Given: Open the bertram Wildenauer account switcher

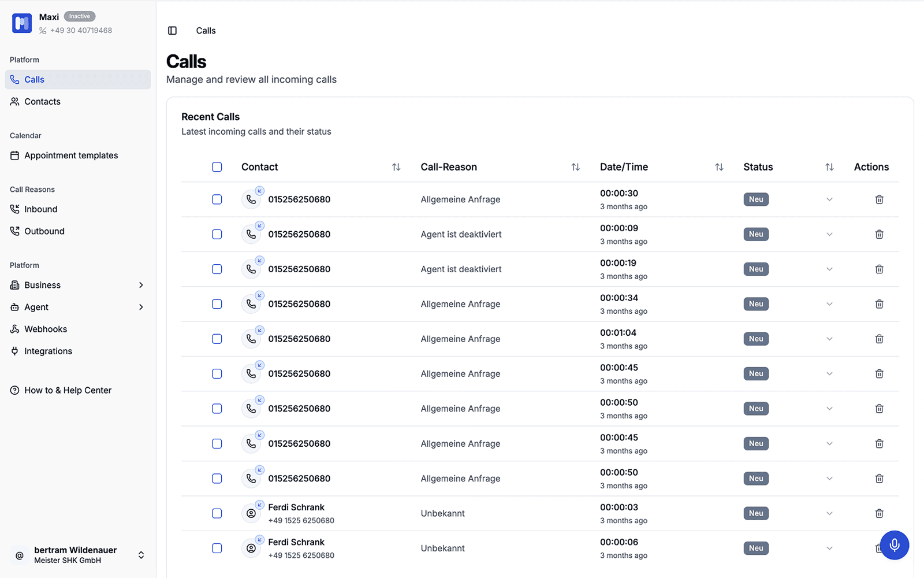Looking at the screenshot, I should click(78, 555).
